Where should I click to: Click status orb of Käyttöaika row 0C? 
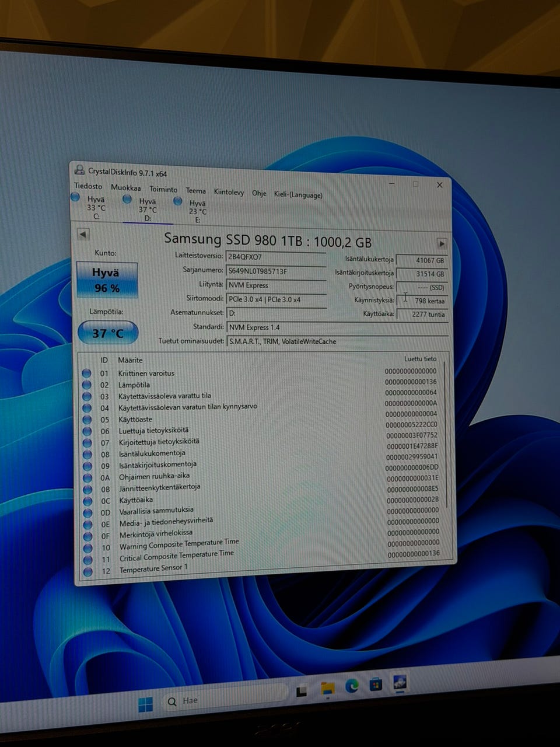(x=87, y=501)
